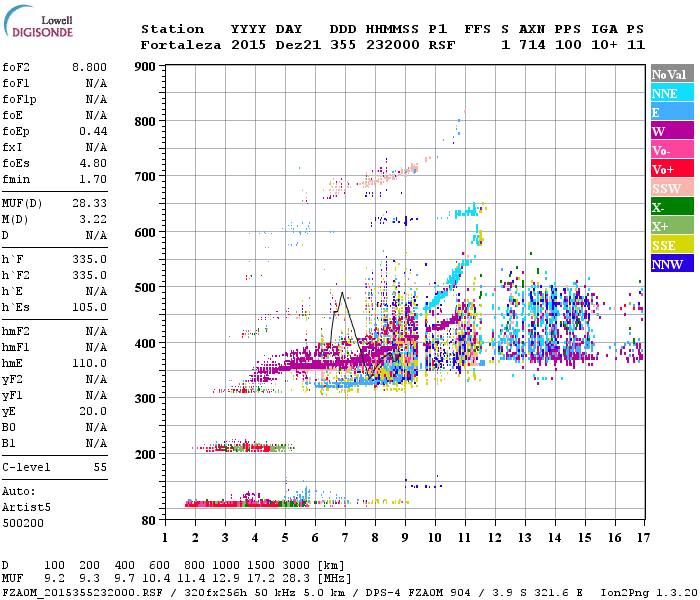The width and height of the screenshot is (700, 600).
Task: Select the hmE value 110.0
Action: tap(89, 363)
